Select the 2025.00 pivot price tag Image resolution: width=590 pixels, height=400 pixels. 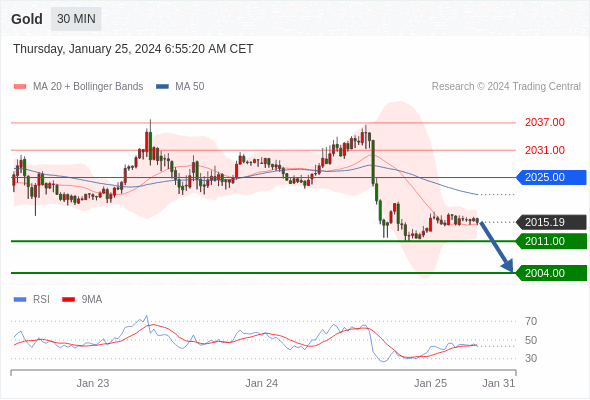[x=551, y=177]
